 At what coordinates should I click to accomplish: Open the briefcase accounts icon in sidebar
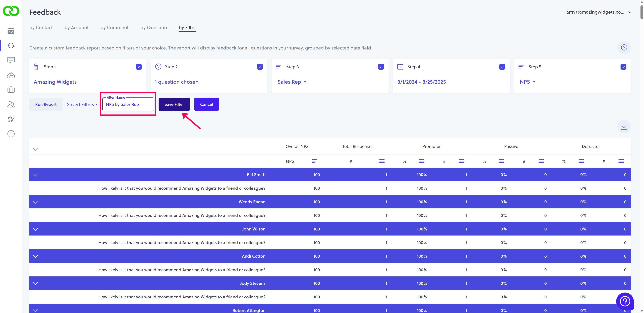click(11, 90)
